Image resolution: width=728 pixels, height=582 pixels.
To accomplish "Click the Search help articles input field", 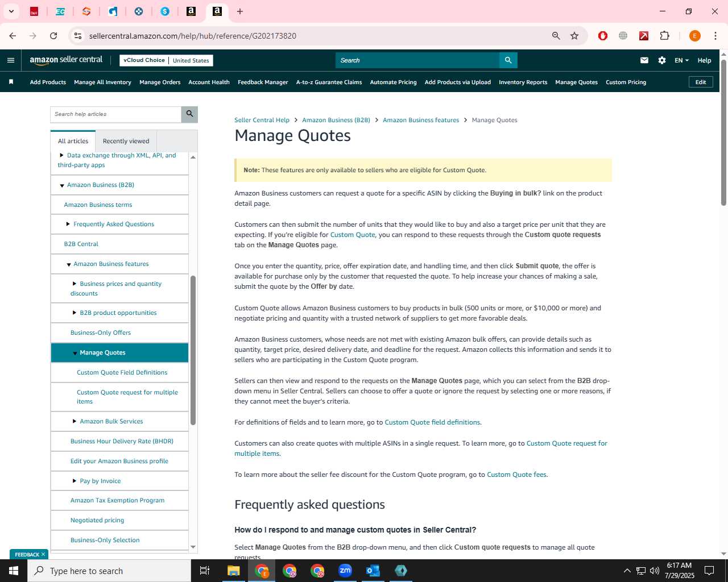I will [115, 114].
